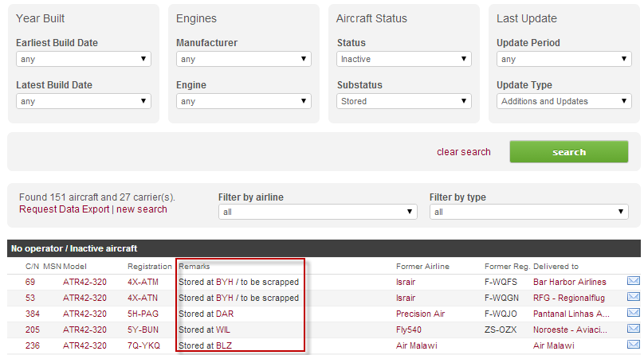The image size is (644, 355).
Task: Open the Latest Build Date dropdown
Action: pos(84,101)
